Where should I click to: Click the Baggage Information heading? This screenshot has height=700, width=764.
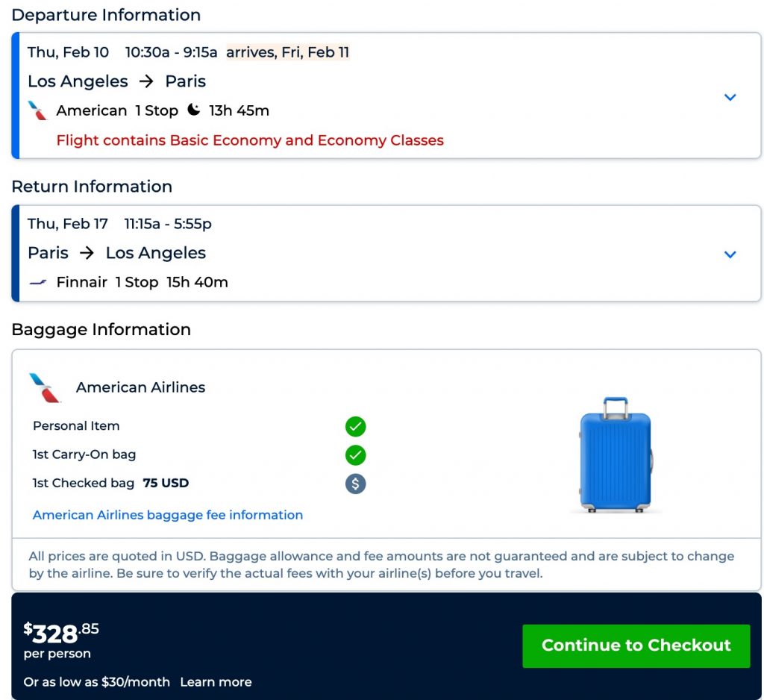(101, 329)
